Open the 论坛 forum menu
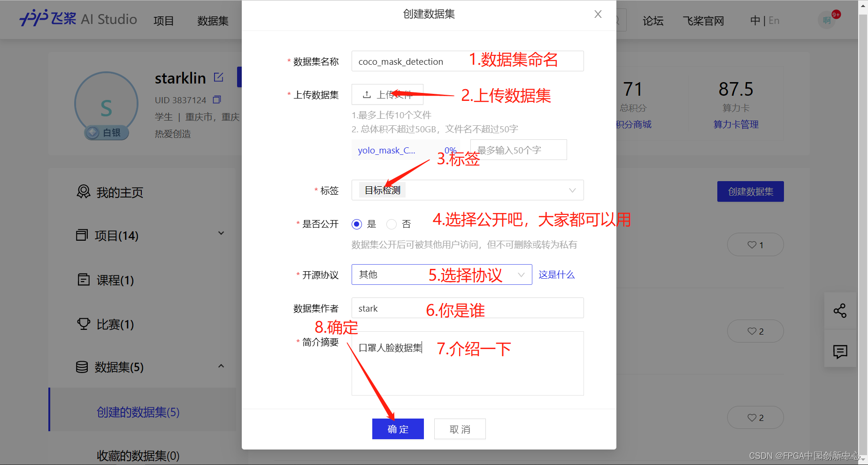The width and height of the screenshot is (868, 465). (653, 21)
